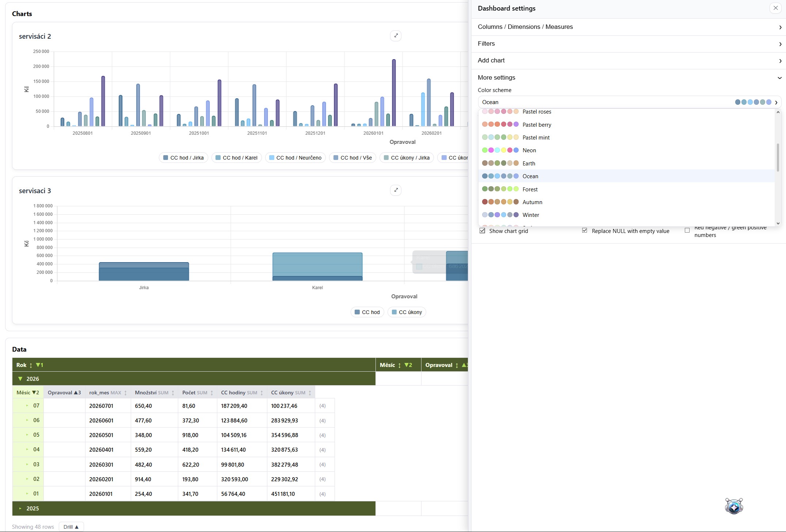Expand month 02 row
The width and height of the screenshot is (786, 532).
point(27,479)
